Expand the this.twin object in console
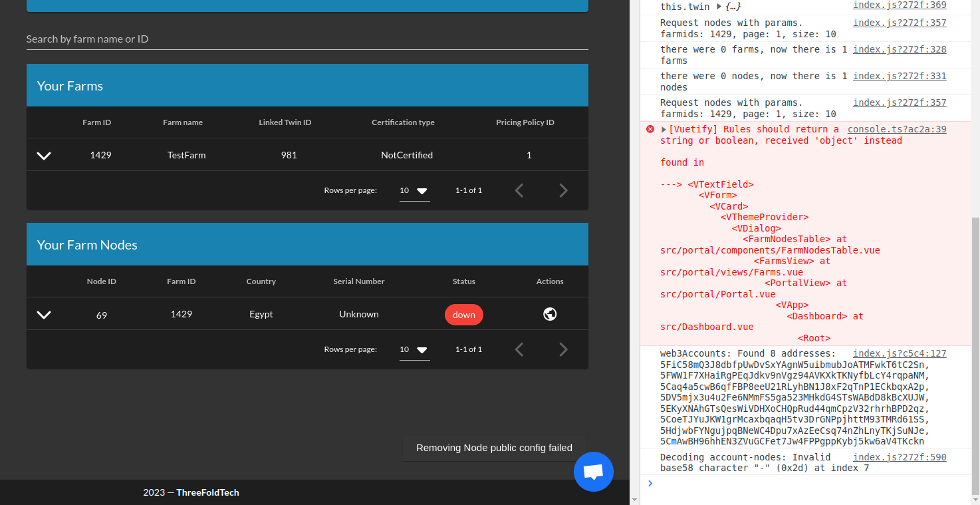This screenshot has width=980, height=505. [718, 6]
